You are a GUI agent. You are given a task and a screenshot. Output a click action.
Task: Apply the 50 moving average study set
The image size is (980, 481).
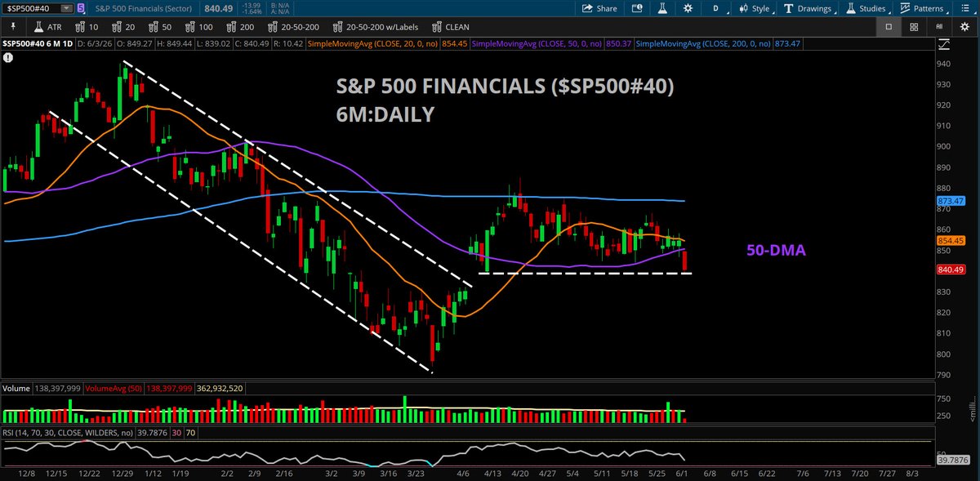160,27
